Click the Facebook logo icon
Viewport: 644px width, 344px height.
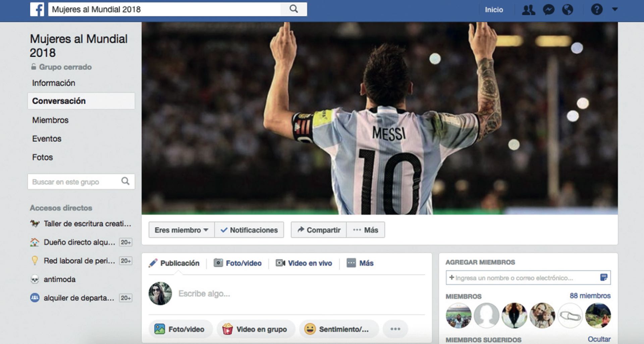pos(37,9)
